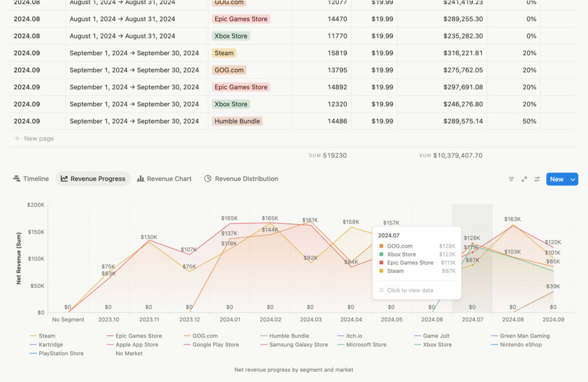Toggle the Google Play Store legend entry
The height and width of the screenshot is (382, 588).
(211, 345)
